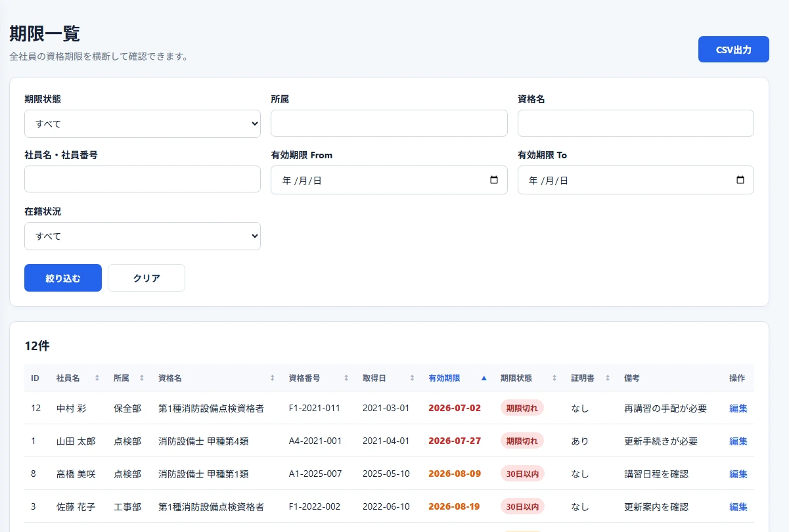Click the 操作 column header

click(737, 378)
